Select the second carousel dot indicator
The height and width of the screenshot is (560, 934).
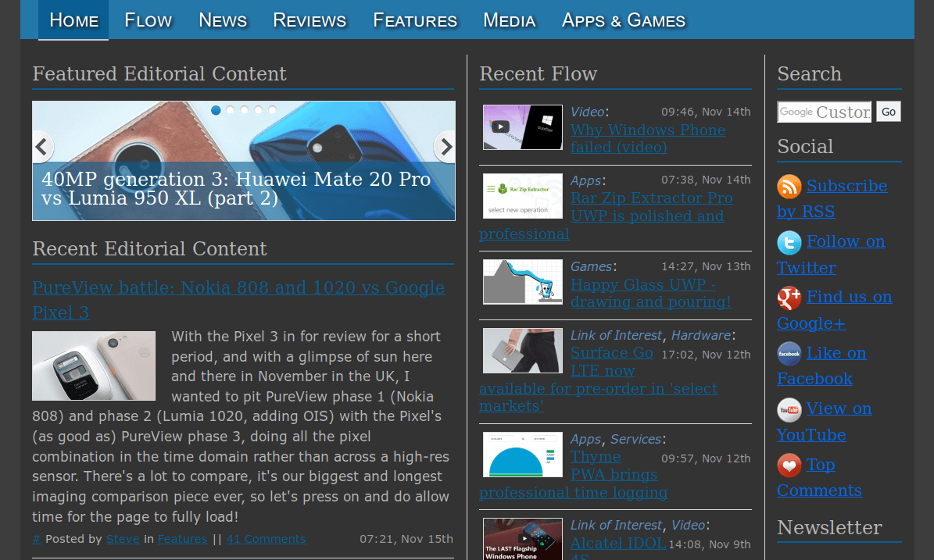point(230,110)
